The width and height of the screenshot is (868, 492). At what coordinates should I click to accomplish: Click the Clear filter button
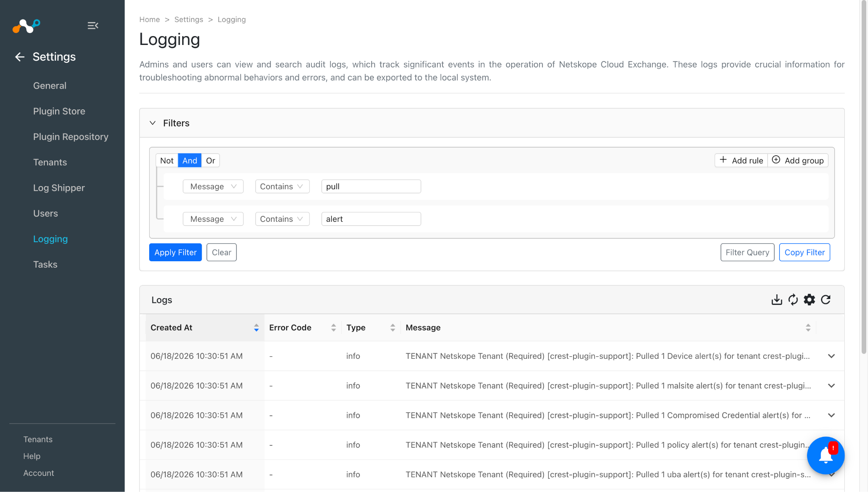click(222, 252)
